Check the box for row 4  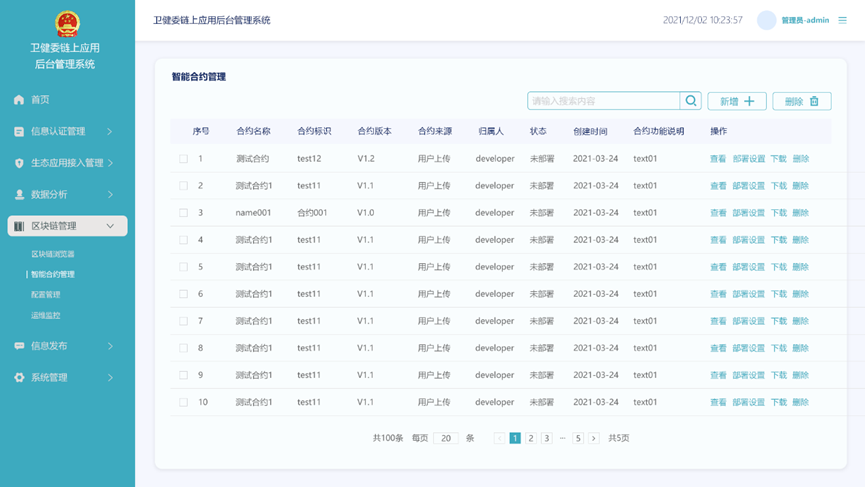183,240
